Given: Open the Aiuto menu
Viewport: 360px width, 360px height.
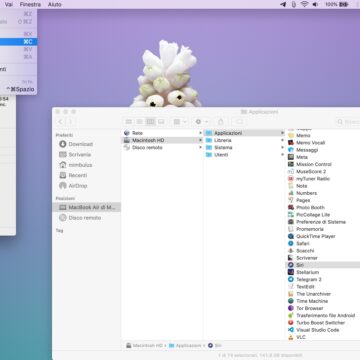Looking at the screenshot, I should (54, 4).
